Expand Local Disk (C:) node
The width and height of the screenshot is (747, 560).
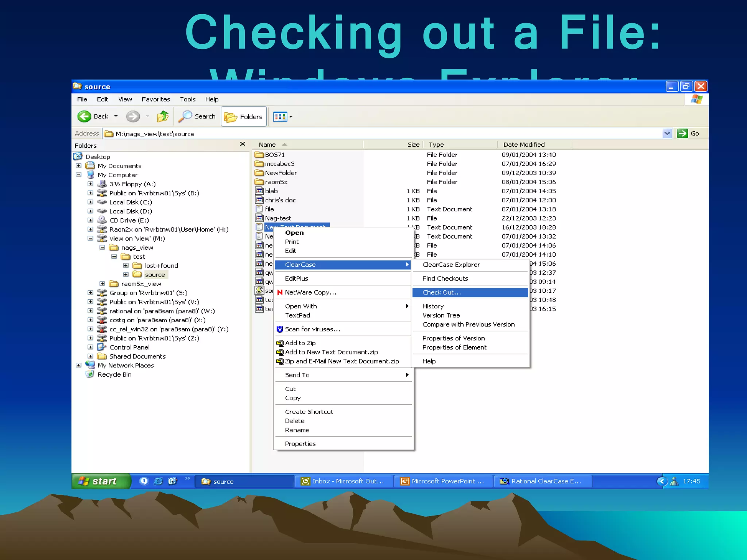coord(90,202)
